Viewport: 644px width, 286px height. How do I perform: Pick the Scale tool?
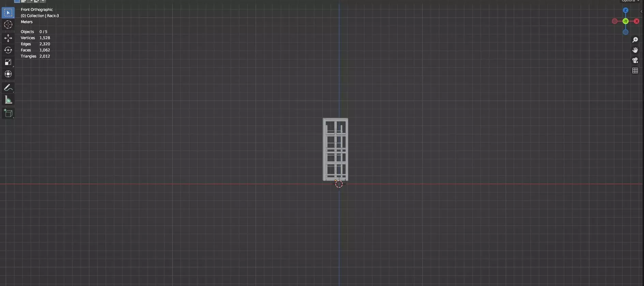pyautogui.click(x=8, y=62)
